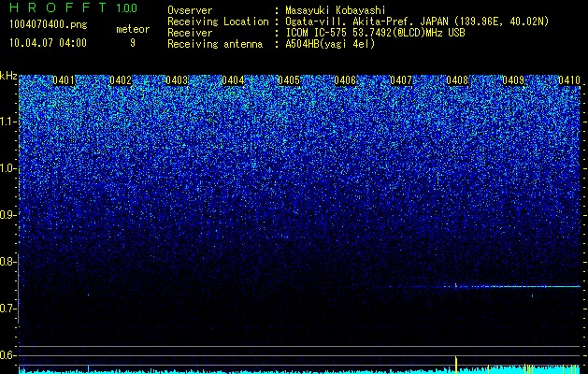Click the Receiver ICOM IC-575 line

pyautogui.click(x=375, y=33)
